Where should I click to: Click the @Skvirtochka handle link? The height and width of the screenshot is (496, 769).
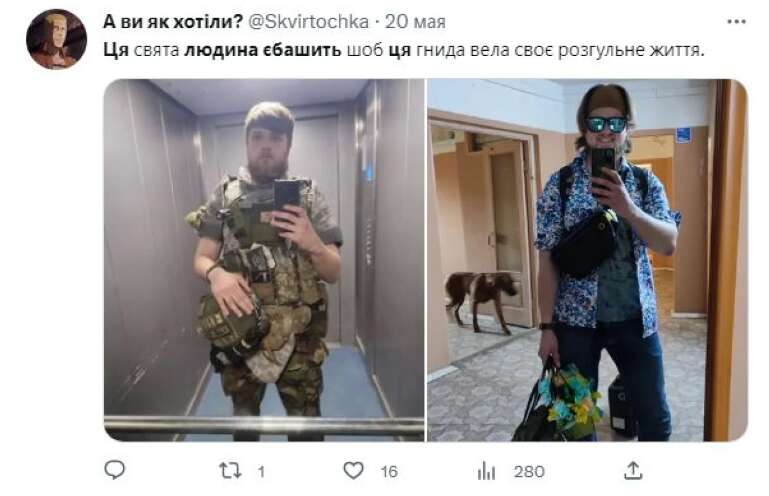[308, 22]
